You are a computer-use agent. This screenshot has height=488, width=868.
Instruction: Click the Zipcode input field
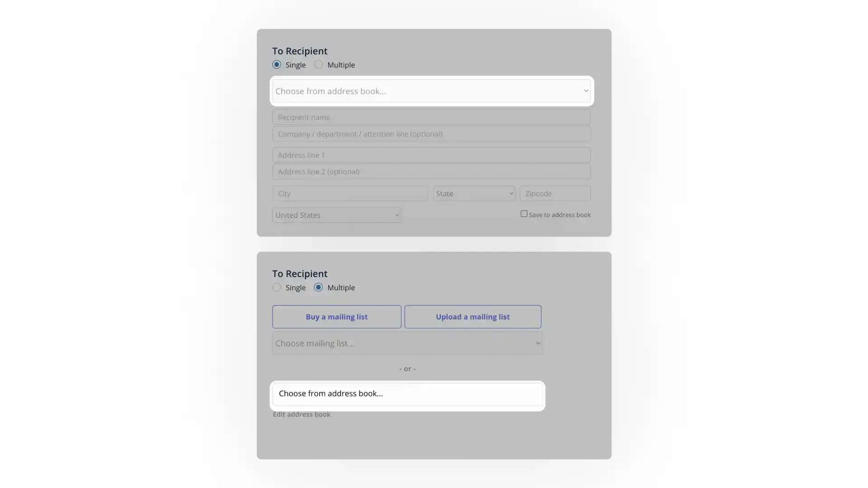(554, 193)
